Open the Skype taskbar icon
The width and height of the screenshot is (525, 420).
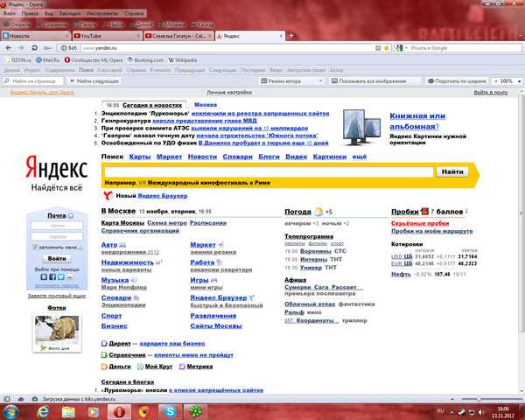(170, 411)
